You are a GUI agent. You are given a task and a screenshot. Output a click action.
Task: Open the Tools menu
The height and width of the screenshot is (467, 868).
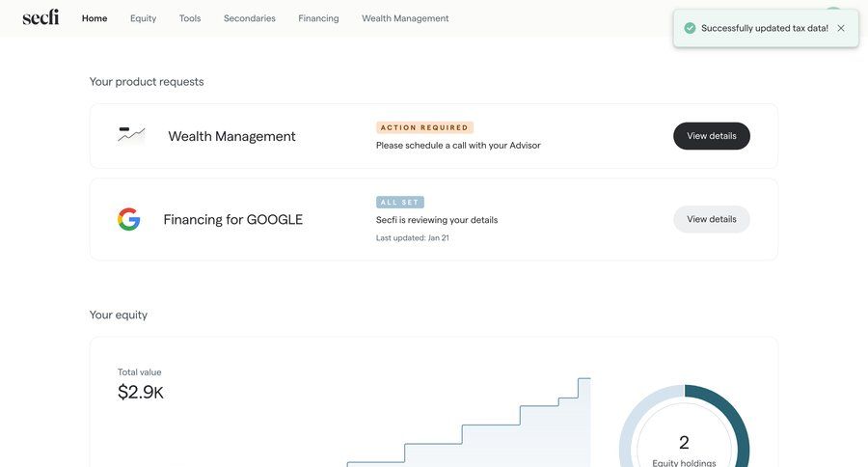[190, 18]
